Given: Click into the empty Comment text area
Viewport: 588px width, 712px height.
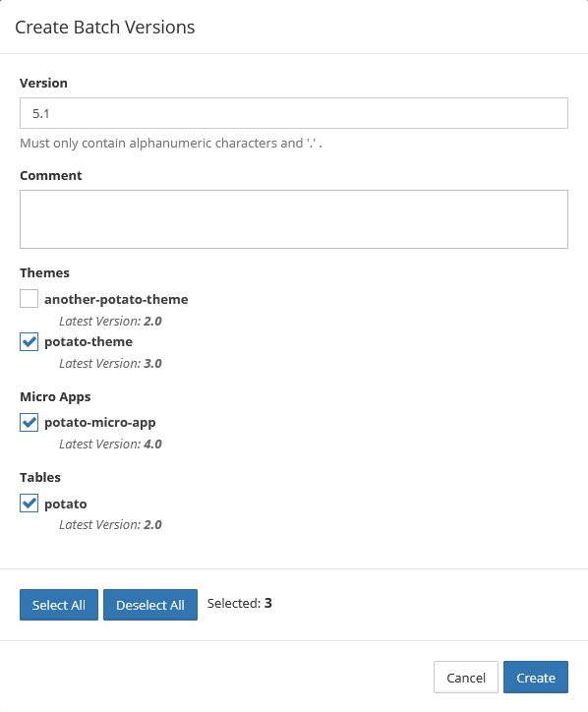Looking at the screenshot, I should click(294, 219).
